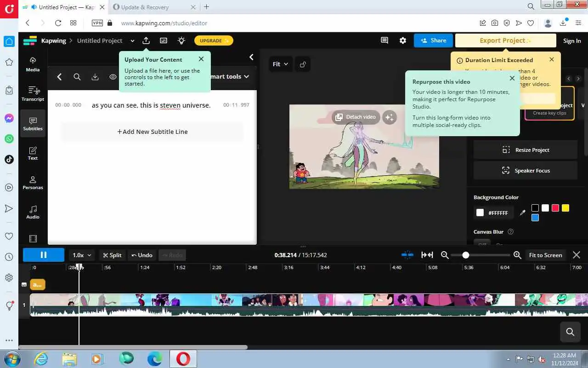The image size is (588, 368).
Task: Open the Personas panel
Action: [33, 183]
